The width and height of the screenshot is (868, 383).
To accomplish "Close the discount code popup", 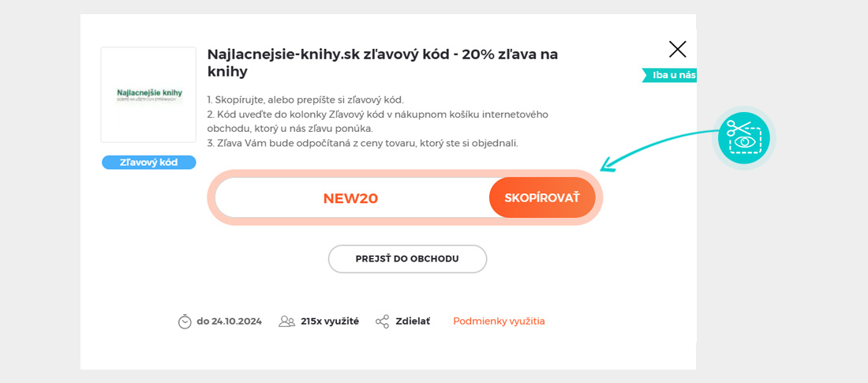I will pyautogui.click(x=677, y=50).
